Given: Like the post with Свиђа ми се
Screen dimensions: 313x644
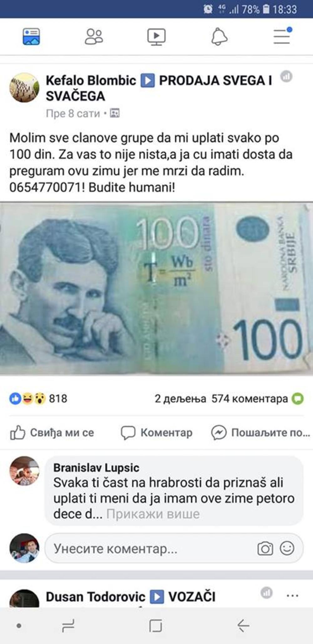Looking at the screenshot, I should coord(52,433).
